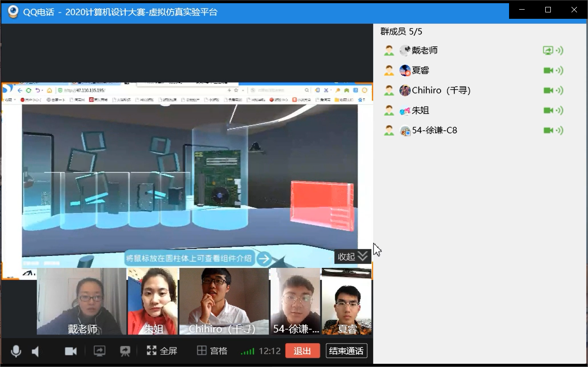Enter full screen with 全屏
The image size is (588, 367).
tap(162, 351)
